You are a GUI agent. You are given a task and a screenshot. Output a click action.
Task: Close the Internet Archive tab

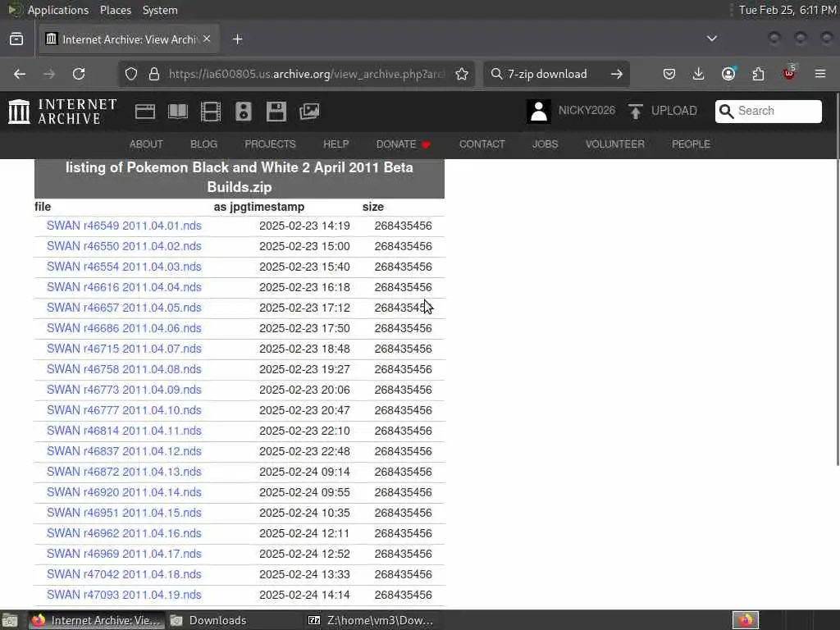pyautogui.click(x=207, y=39)
